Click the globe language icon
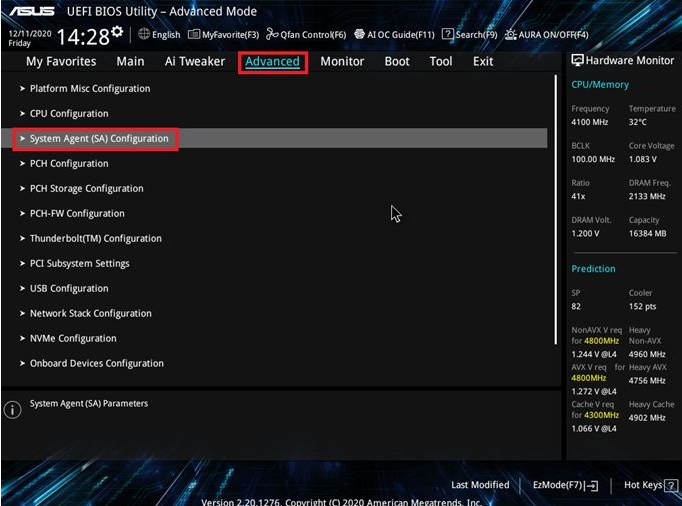 click(144, 34)
